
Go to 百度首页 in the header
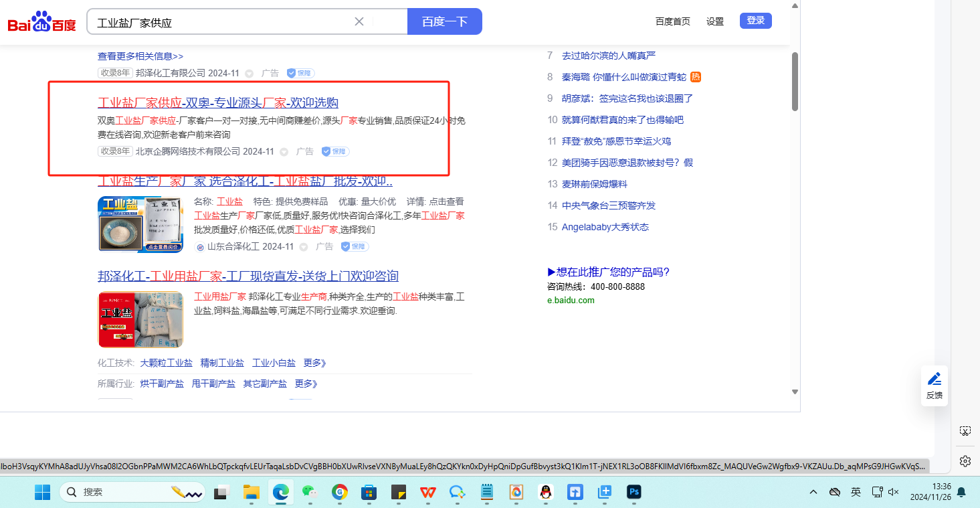[x=672, y=21]
